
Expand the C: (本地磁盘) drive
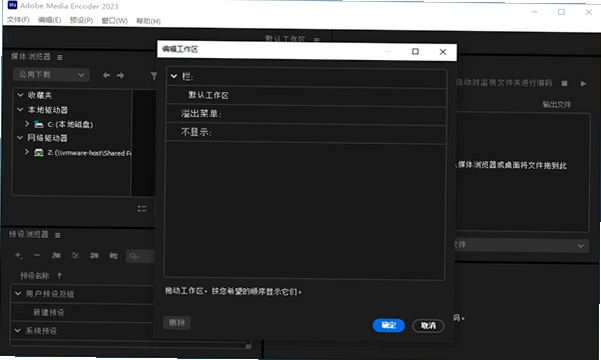27,124
